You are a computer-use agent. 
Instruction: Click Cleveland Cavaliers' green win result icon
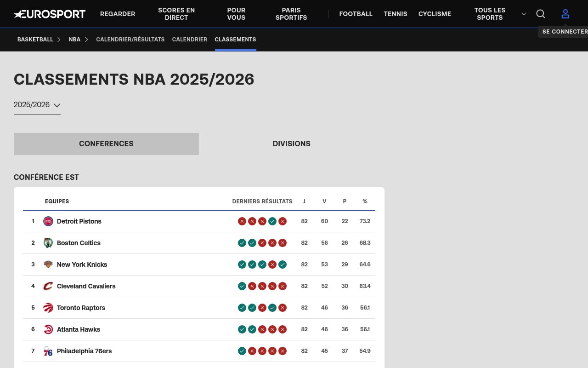(242, 286)
